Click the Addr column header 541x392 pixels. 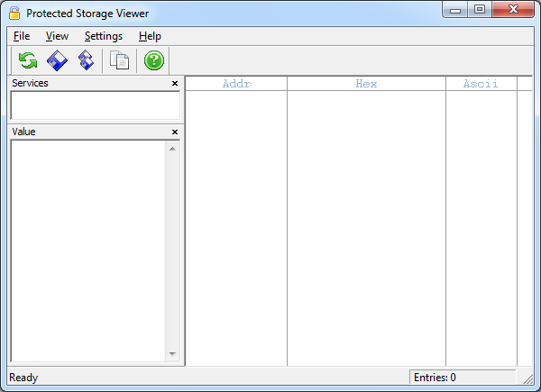236,84
